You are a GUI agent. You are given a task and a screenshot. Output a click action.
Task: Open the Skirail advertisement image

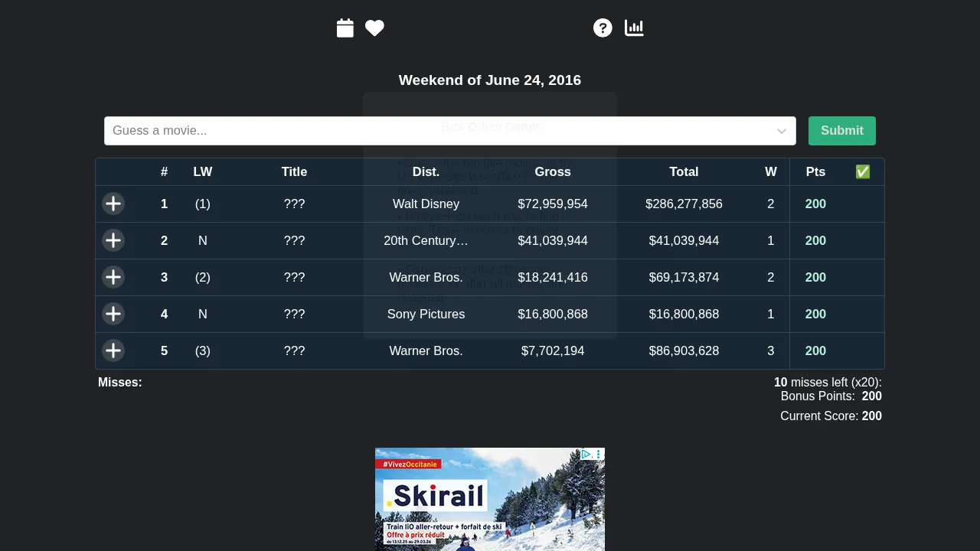[490, 505]
